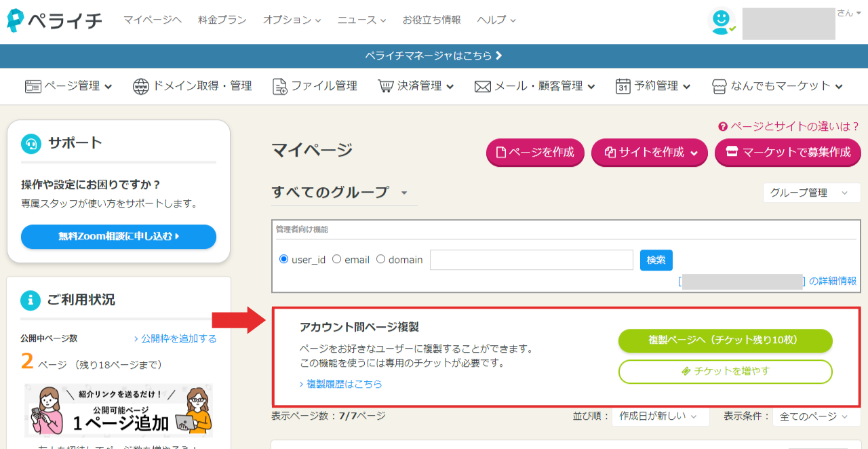The width and height of the screenshot is (868, 449).
Task: Go to マイページへ in top navigation
Action: coord(153,20)
